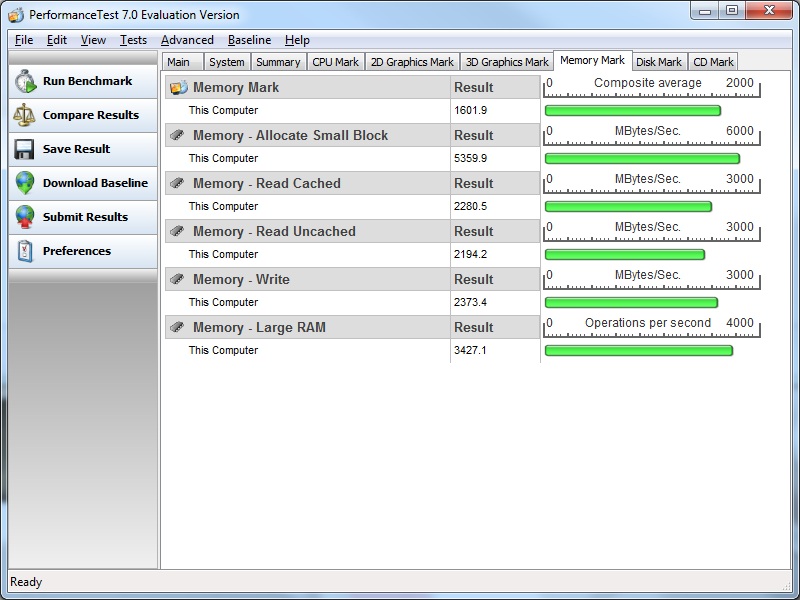The height and width of the screenshot is (600, 800).
Task: Open the Help menu
Action: click(297, 40)
